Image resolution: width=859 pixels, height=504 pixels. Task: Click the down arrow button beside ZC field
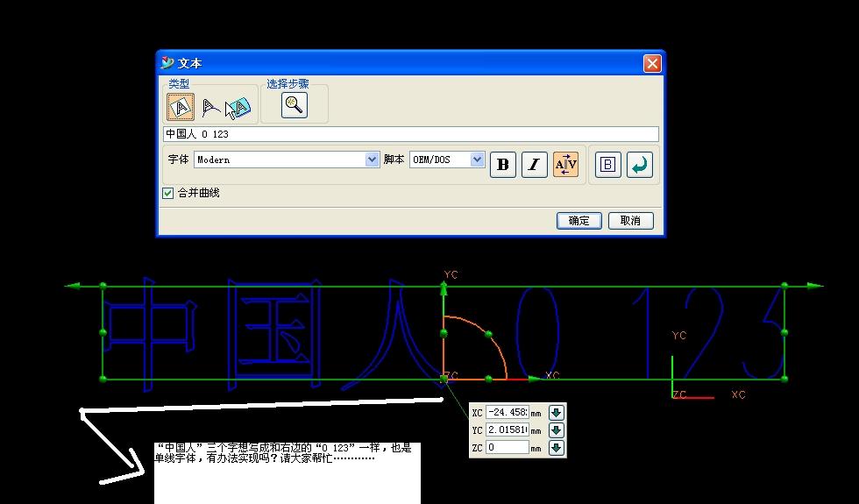[x=556, y=448]
